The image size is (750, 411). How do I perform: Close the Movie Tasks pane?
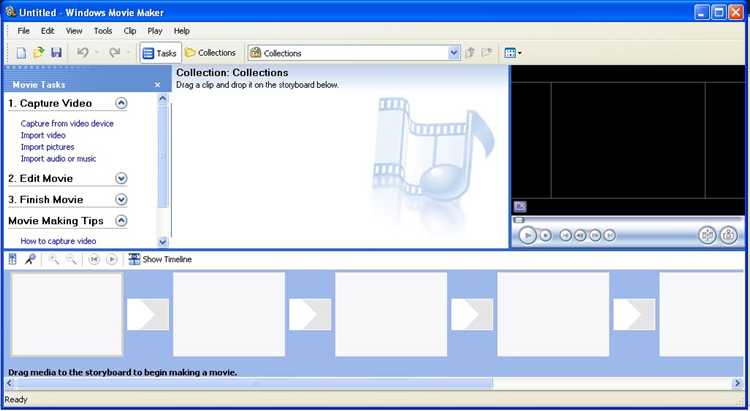point(157,85)
